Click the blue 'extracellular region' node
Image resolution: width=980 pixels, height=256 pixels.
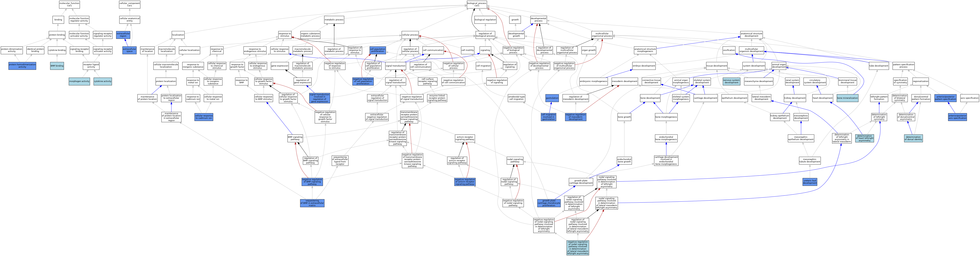[x=123, y=35]
